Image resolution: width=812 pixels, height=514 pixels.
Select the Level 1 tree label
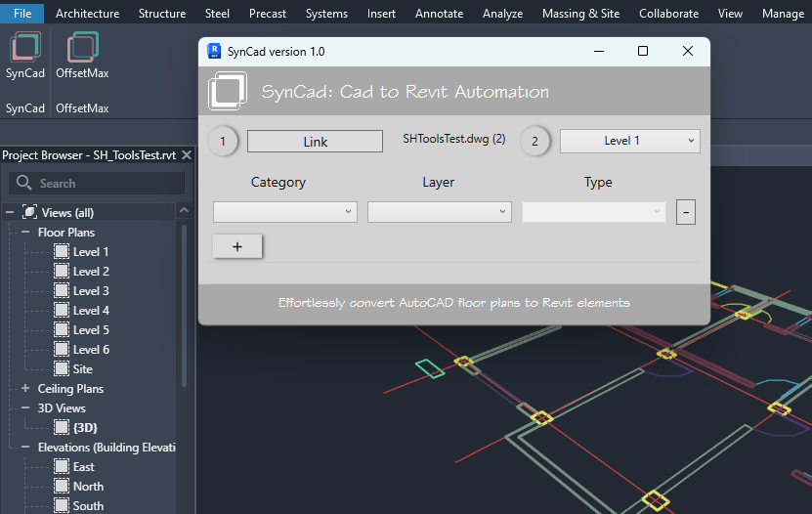tap(91, 251)
